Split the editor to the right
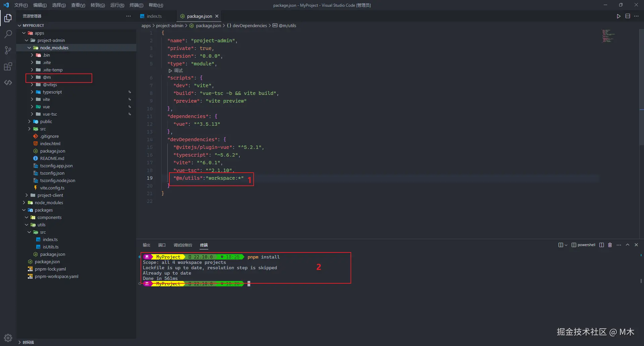 click(x=628, y=16)
